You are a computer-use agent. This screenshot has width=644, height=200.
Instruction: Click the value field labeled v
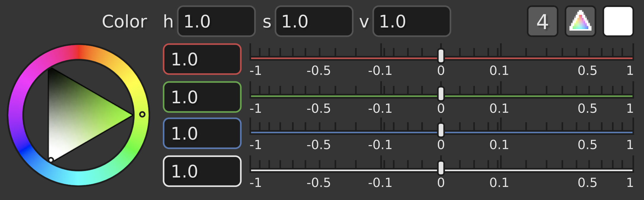coord(412,21)
